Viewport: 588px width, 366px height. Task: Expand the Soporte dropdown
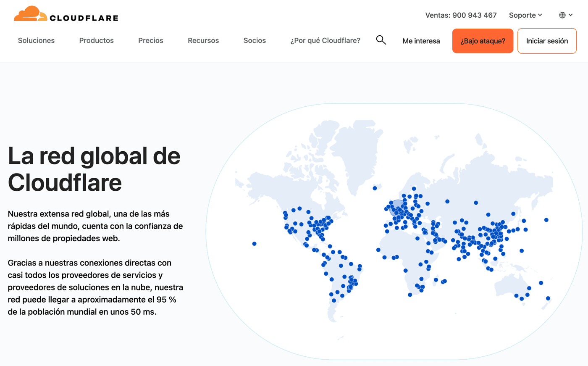tap(525, 15)
